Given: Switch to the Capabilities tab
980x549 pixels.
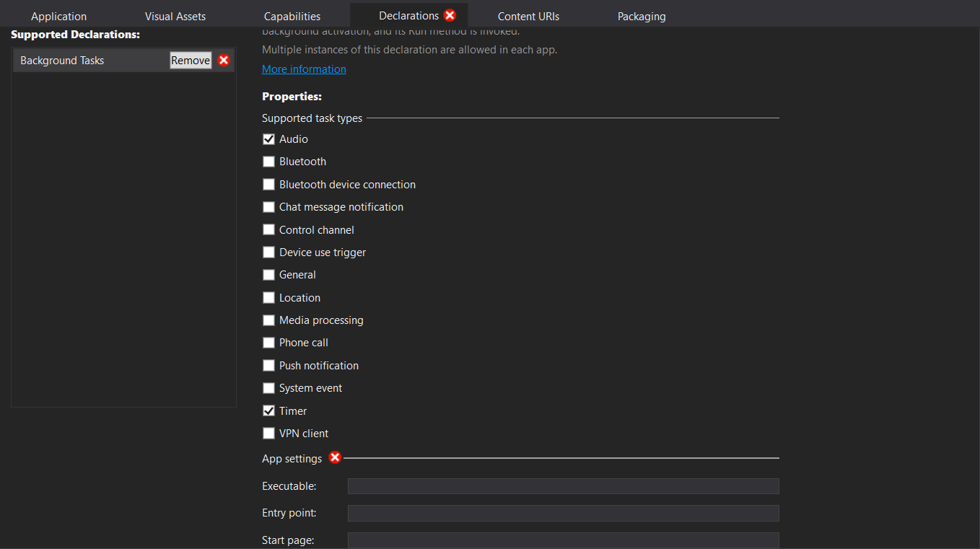Looking at the screenshot, I should tap(292, 16).
